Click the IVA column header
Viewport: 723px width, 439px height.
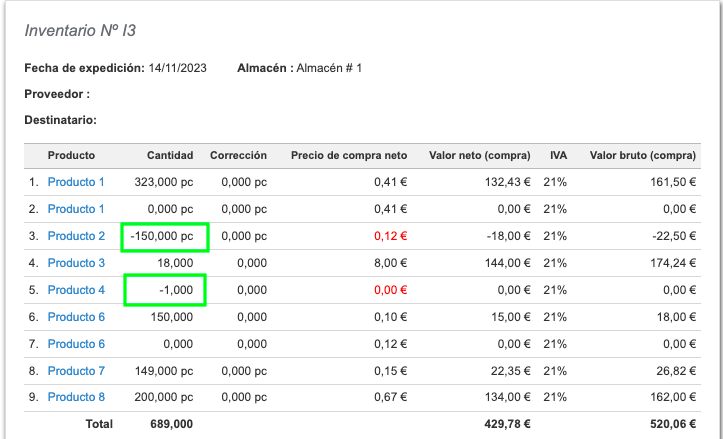tap(558, 155)
